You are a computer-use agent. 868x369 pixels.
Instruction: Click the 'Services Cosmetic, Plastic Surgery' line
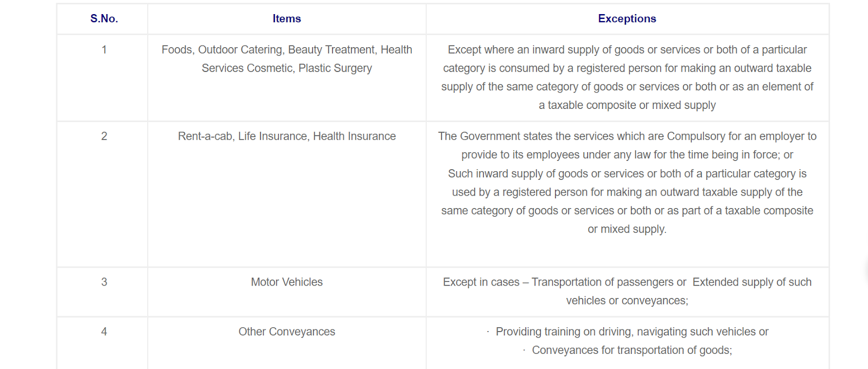click(286, 68)
